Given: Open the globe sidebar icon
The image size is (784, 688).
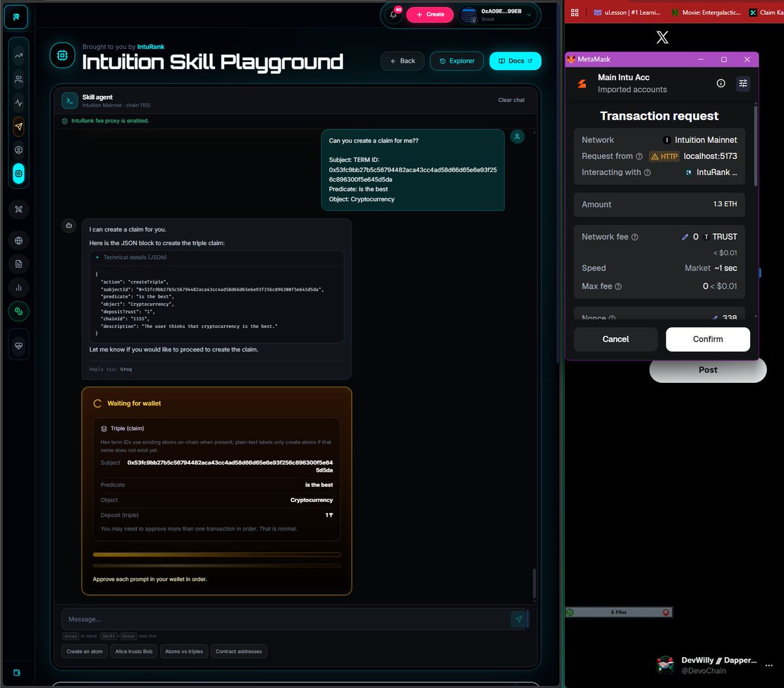Looking at the screenshot, I should click(19, 240).
